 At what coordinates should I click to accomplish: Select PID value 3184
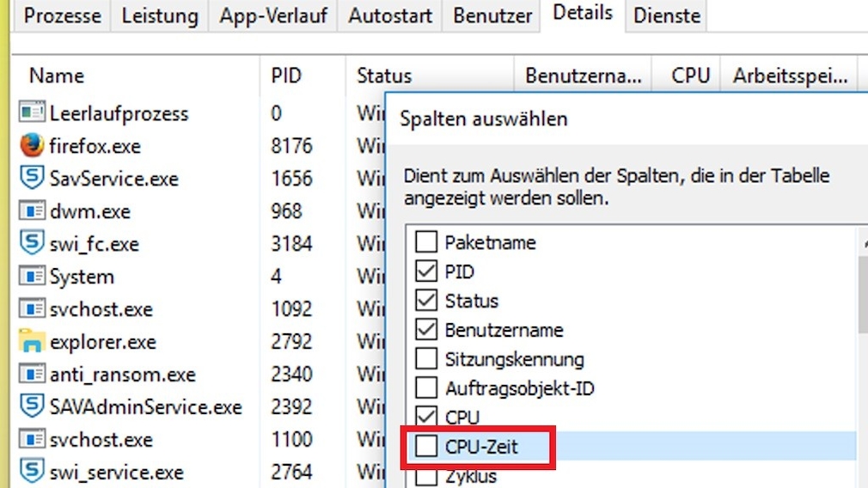[x=291, y=243]
